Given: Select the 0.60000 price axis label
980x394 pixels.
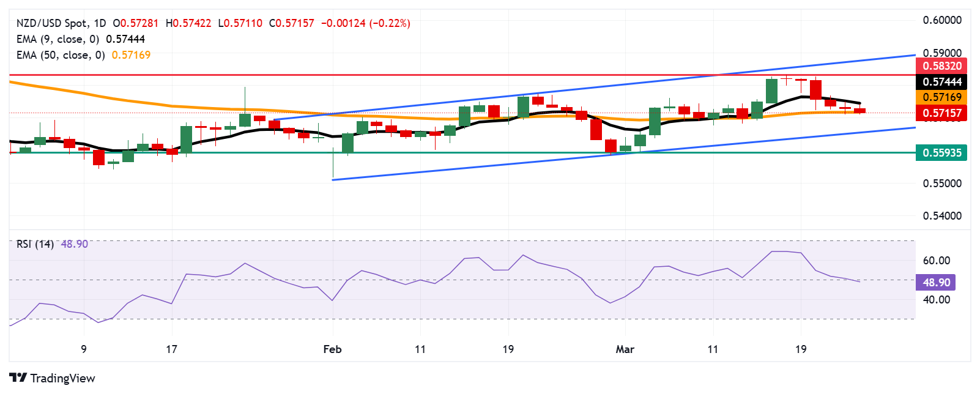Looking at the screenshot, I should (942, 20).
